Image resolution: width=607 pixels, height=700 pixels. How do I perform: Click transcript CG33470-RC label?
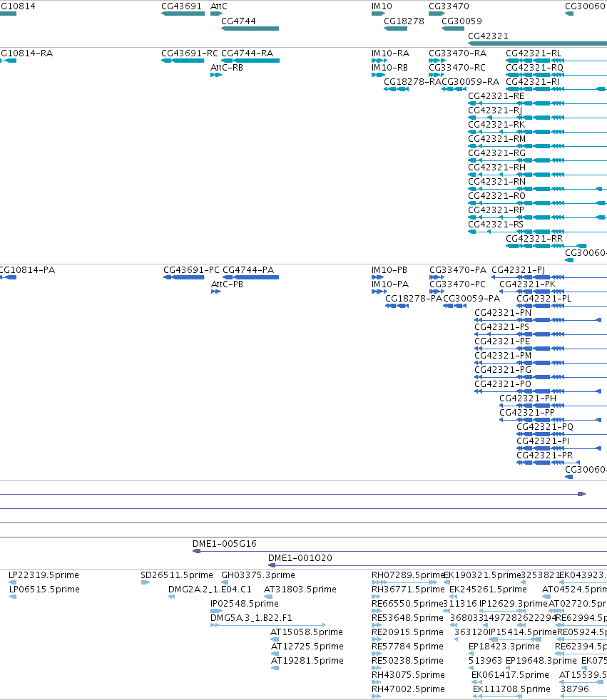(457, 68)
